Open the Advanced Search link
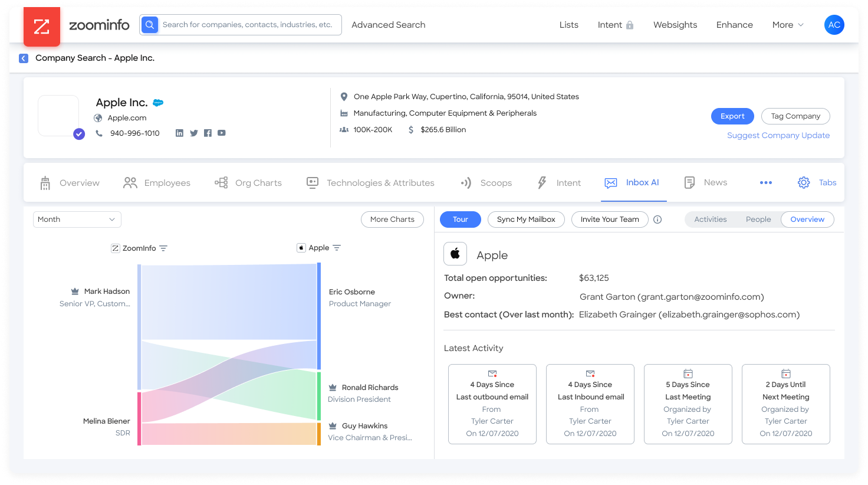Image resolution: width=868 pixels, height=485 pixels. click(x=388, y=25)
